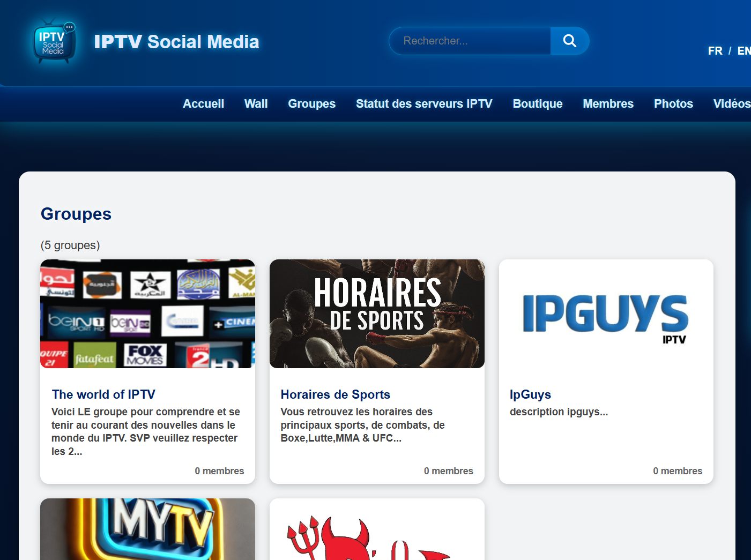Click the MYTV group thumbnail

[147, 529]
